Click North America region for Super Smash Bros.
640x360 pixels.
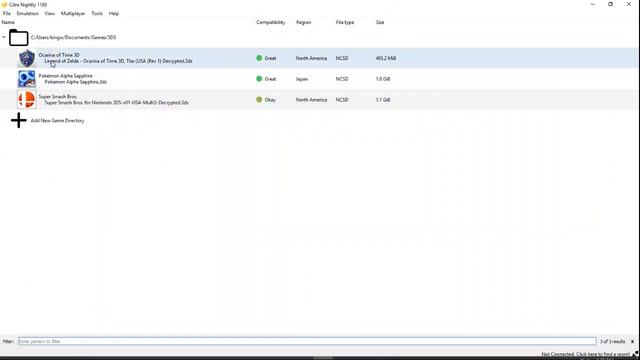tap(311, 100)
